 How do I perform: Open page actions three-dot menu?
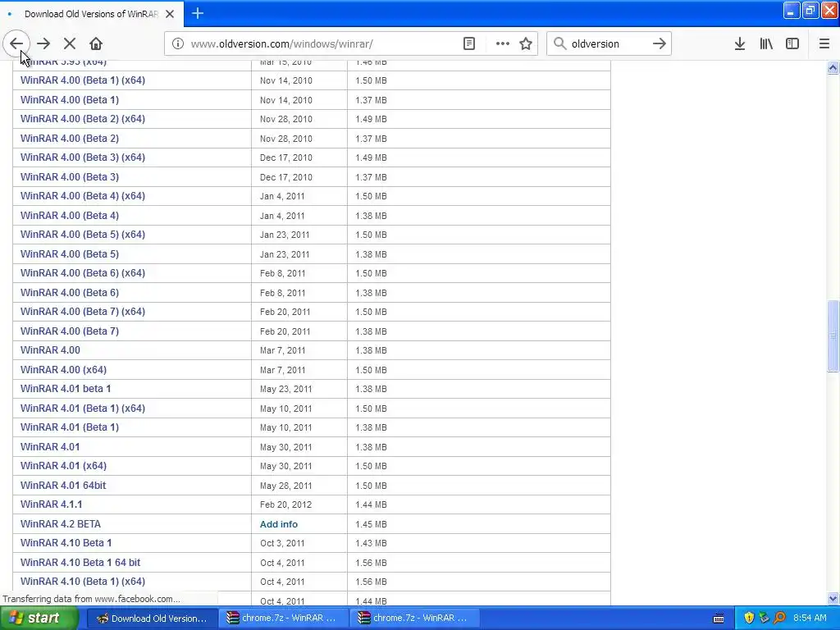tap(503, 43)
